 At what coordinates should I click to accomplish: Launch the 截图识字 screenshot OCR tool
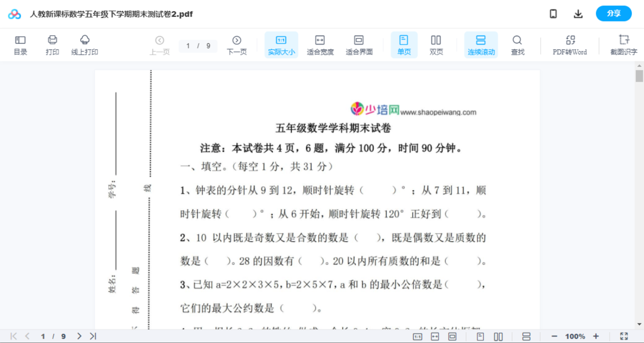pos(624,44)
